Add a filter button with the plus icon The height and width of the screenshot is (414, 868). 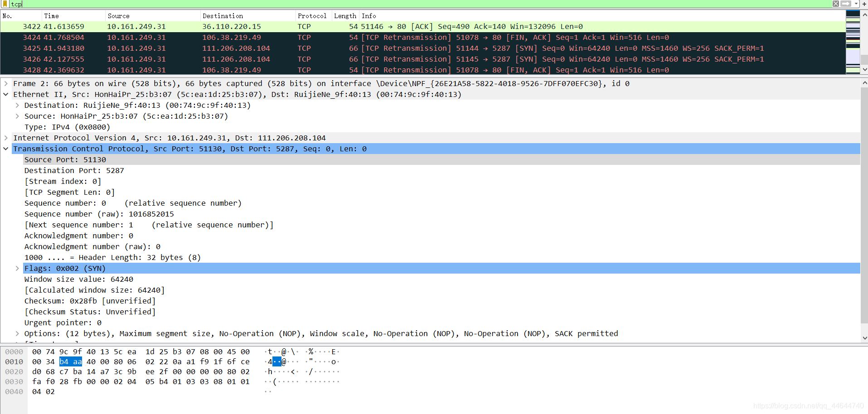tap(864, 4)
